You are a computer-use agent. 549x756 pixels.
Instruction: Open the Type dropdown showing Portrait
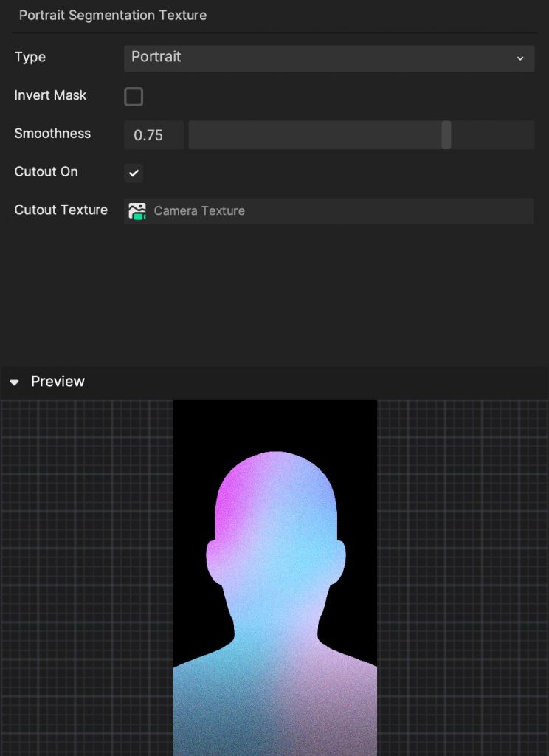coord(328,58)
